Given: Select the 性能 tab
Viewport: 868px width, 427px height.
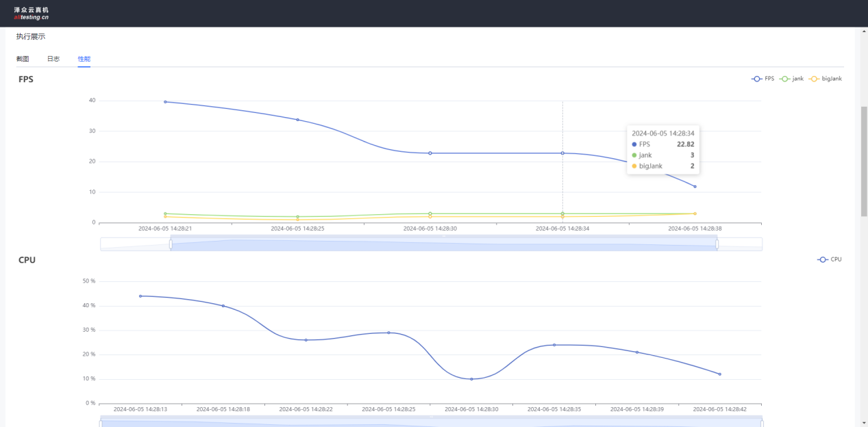Looking at the screenshot, I should point(84,59).
